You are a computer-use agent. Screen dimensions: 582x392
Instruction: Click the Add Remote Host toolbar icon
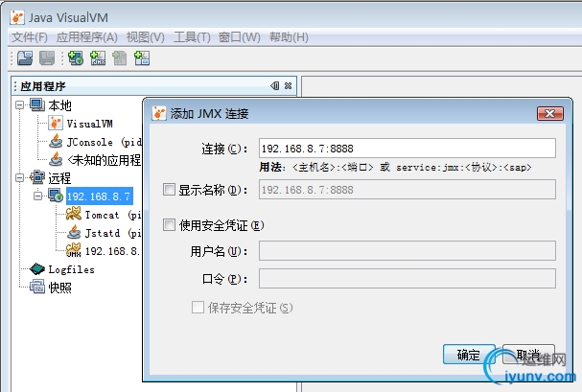tap(76, 58)
